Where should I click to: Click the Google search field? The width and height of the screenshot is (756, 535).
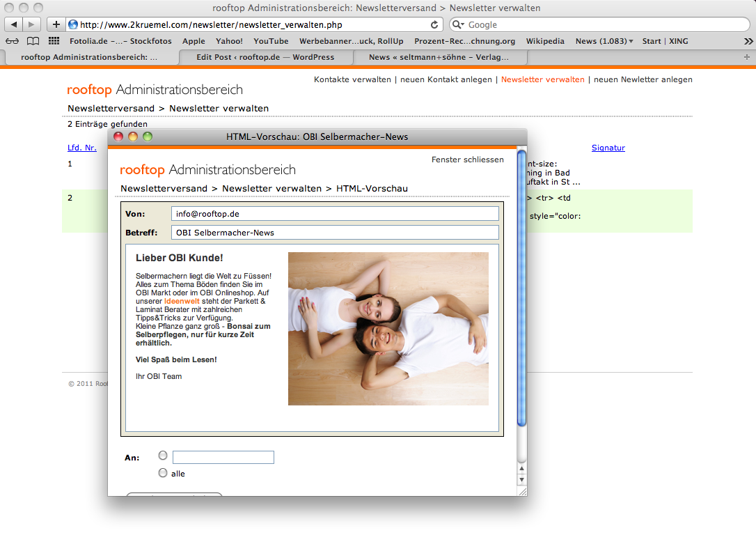599,24
